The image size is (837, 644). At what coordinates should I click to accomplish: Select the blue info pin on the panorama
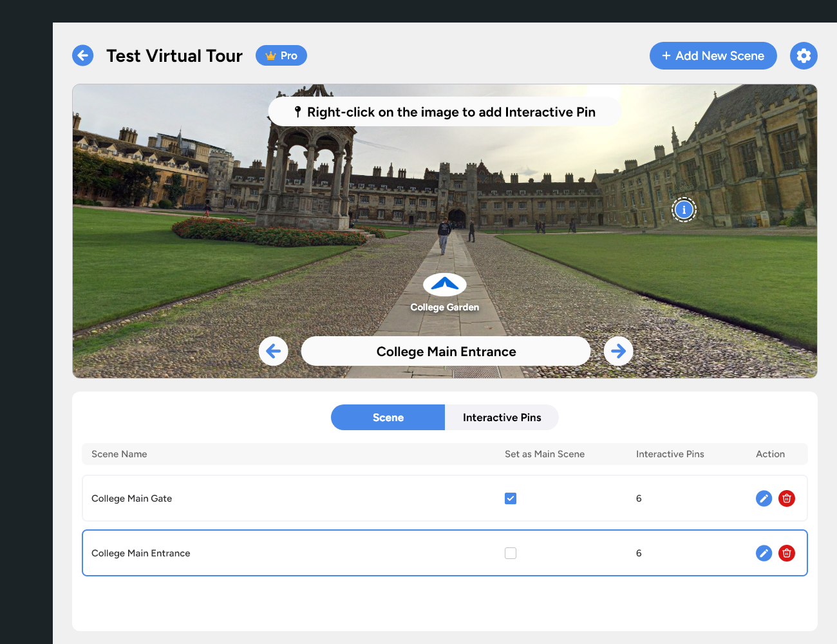[x=684, y=209]
